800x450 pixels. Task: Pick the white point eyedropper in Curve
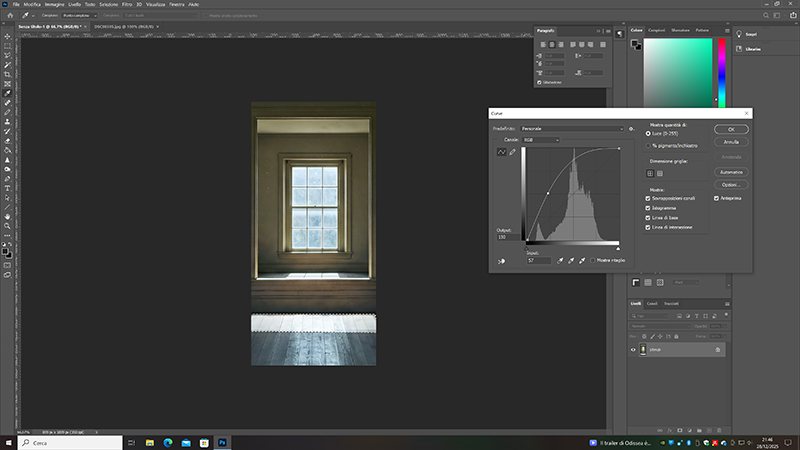pyautogui.click(x=582, y=261)
